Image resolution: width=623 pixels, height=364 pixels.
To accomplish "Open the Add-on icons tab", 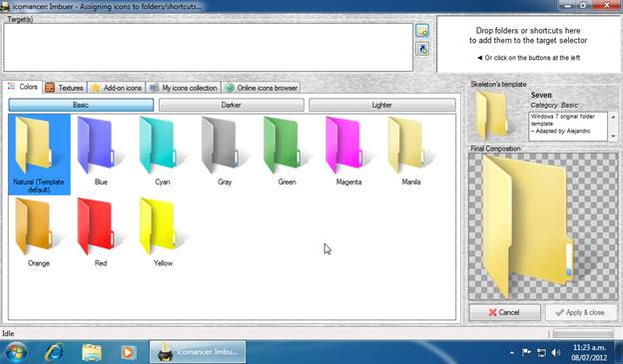I will coord(117,88).
